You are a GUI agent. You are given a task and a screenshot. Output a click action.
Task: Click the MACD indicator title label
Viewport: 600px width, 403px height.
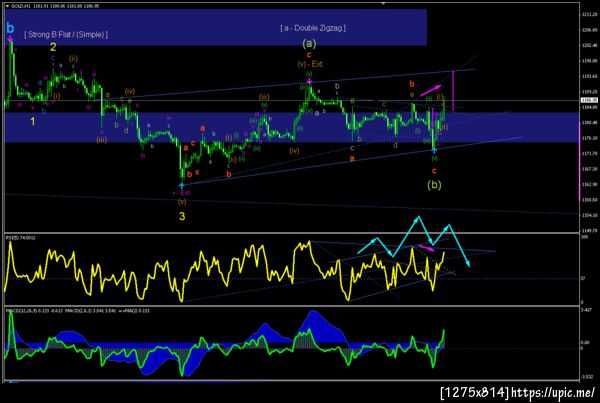pos(78,311)
